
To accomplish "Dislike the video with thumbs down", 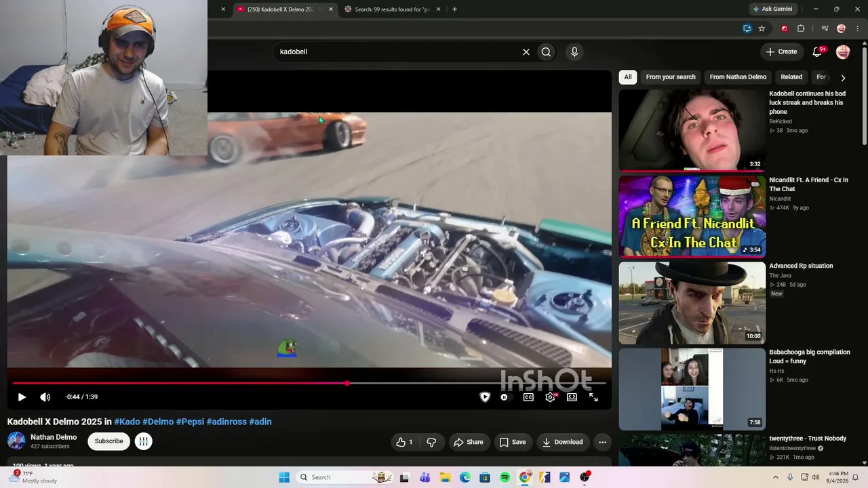I will (x=431, y=442).
